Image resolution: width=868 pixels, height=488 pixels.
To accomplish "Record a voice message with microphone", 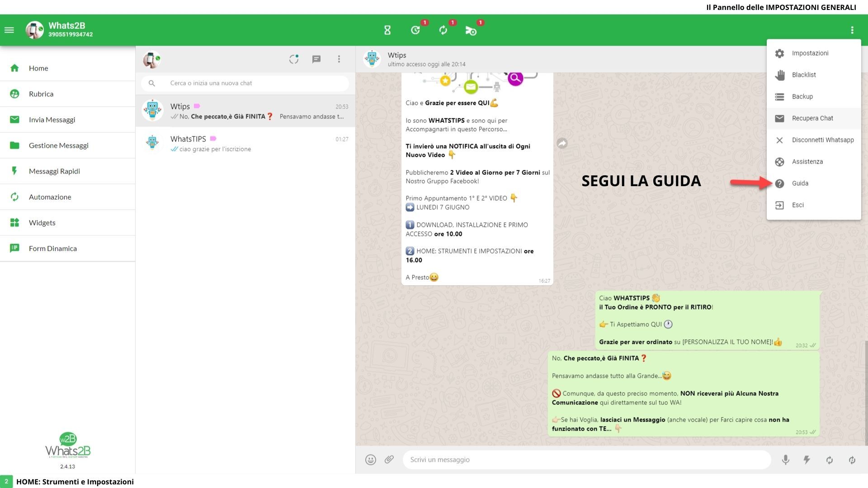I will (x=786, y=460).
